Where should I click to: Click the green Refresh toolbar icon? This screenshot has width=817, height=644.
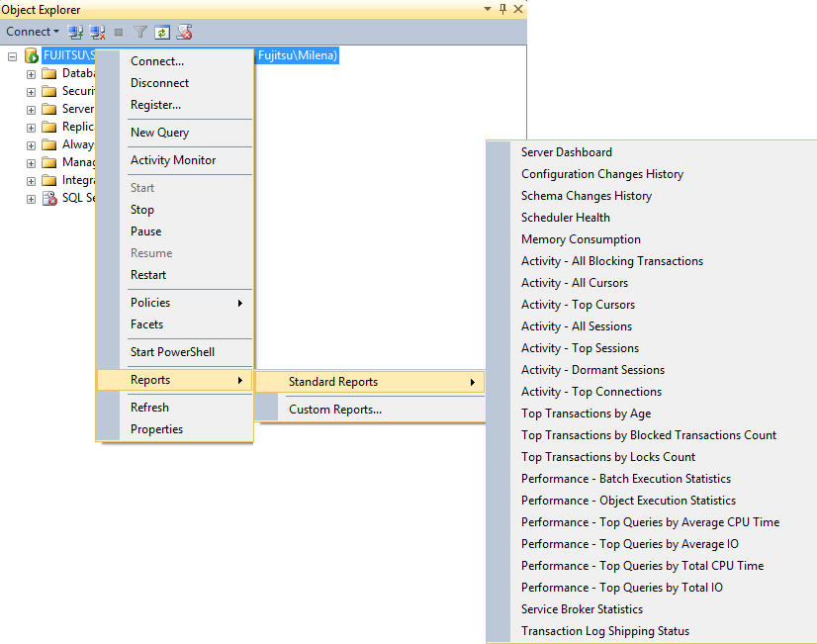pyautogui.click(x=162, y=32)
